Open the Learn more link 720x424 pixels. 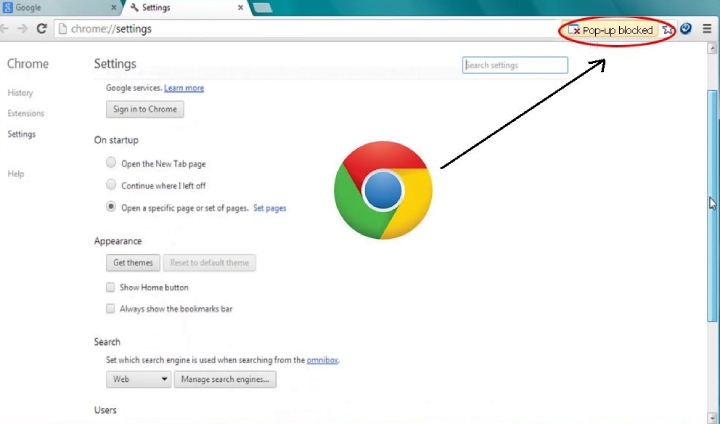tap(184, 88)
